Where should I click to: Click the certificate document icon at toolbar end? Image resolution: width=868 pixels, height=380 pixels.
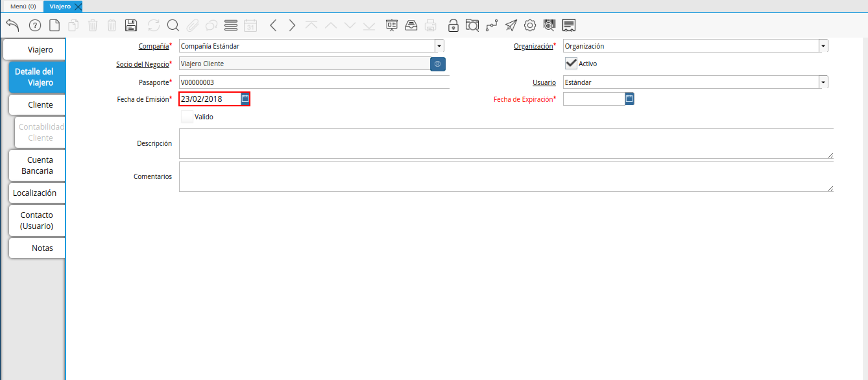click(x=569, y=25)
